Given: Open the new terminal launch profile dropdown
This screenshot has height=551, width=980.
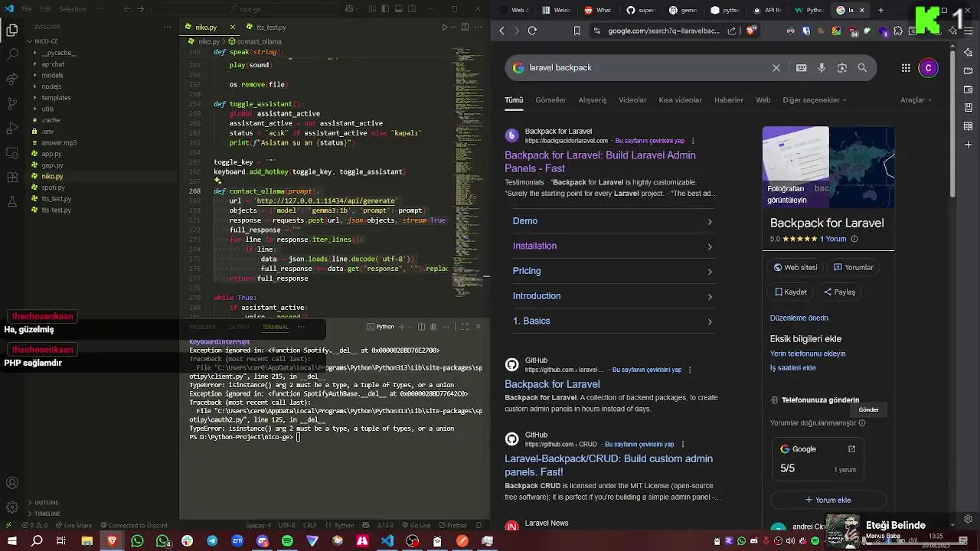Looking at the screenshot, I should tap(410, 327).
